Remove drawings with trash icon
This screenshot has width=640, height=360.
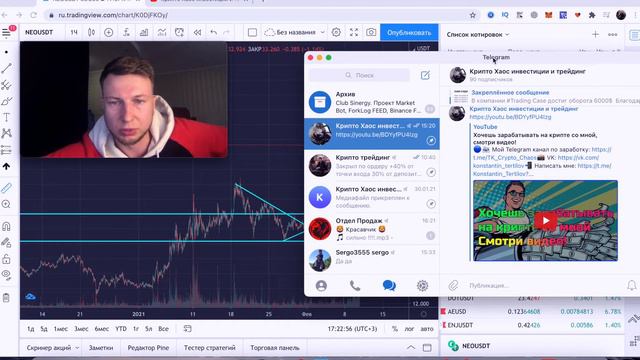click(x=6, y=298)
